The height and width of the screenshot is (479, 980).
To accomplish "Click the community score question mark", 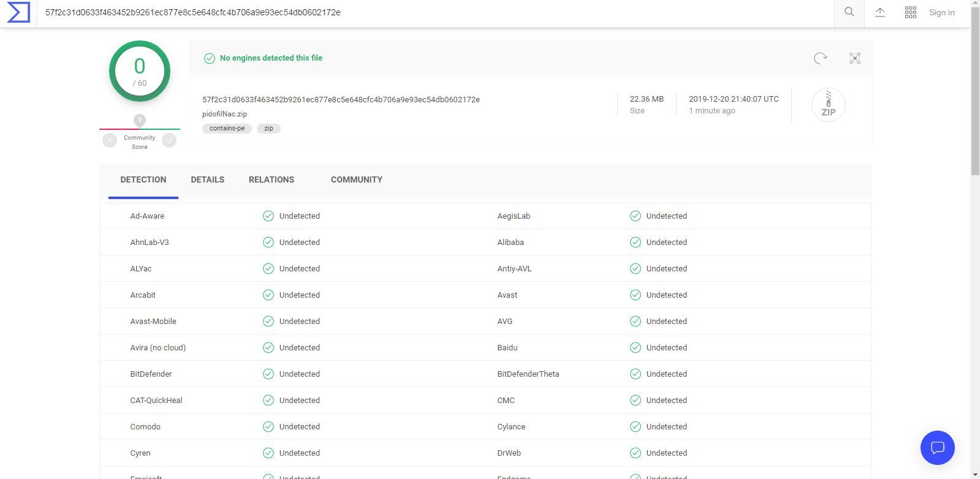I will (x=140, y=120).
